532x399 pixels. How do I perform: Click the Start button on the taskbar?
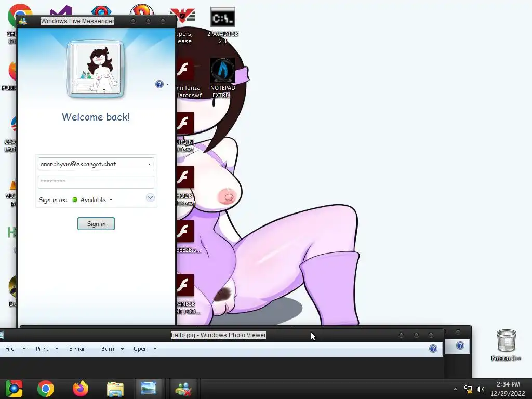14,389
